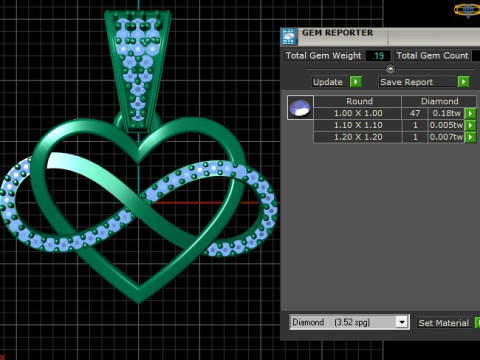Click the 0.007tw weight cell

446,137
